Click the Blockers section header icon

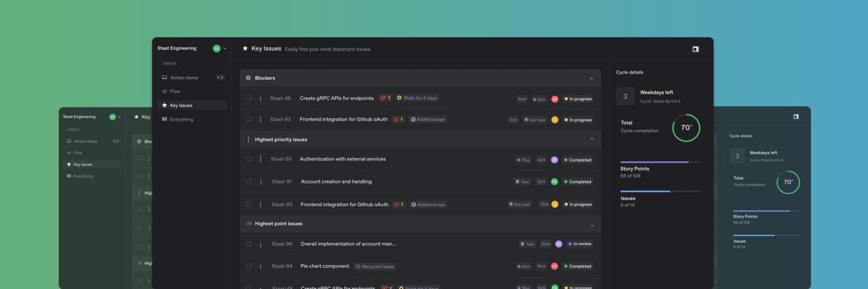click(248, 78)
